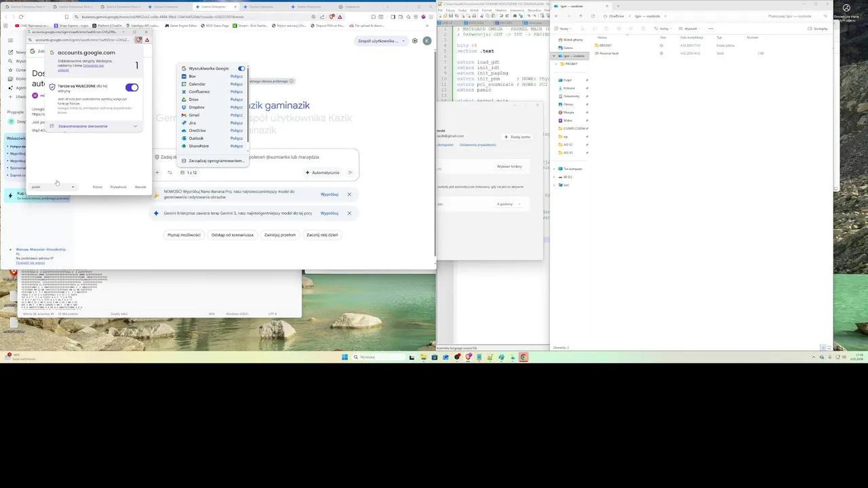Click the Zacznij mój dzień suggestion chip

pos(322,235)
